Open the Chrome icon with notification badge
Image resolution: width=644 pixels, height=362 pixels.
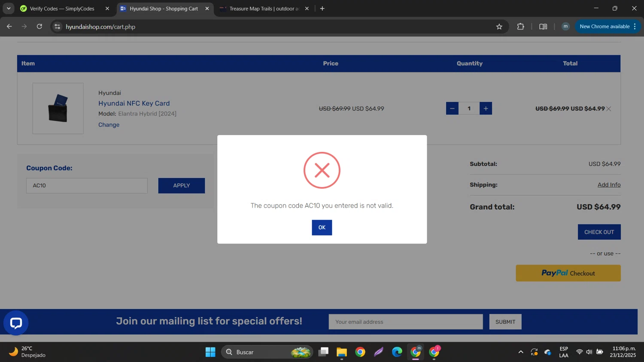434,352
